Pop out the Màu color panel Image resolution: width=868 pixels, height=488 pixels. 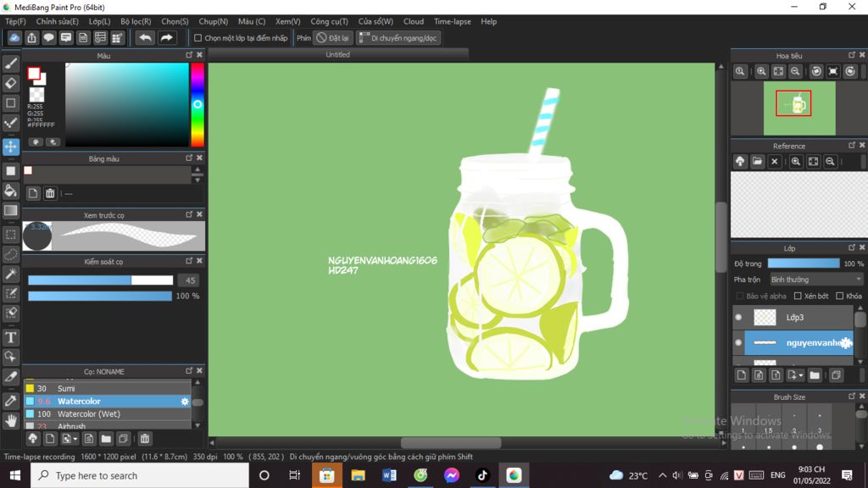[x=189, y=55]
